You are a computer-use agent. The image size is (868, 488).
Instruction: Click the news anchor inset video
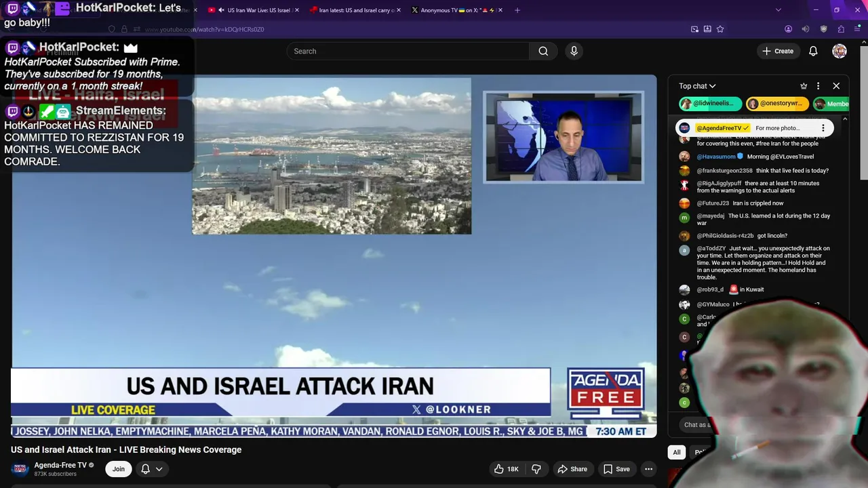(x=563, y=138)
